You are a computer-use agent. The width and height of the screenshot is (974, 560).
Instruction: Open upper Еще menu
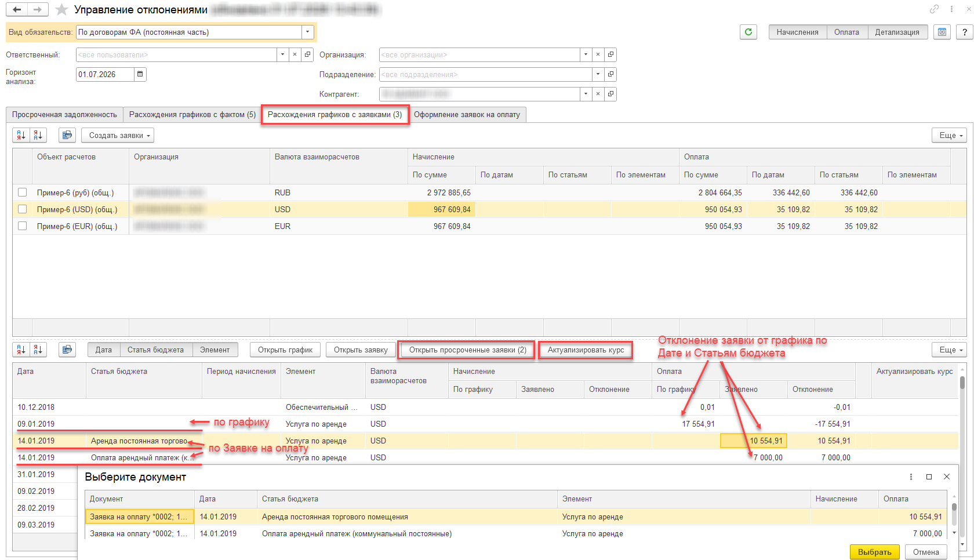(x=950, y=135)
